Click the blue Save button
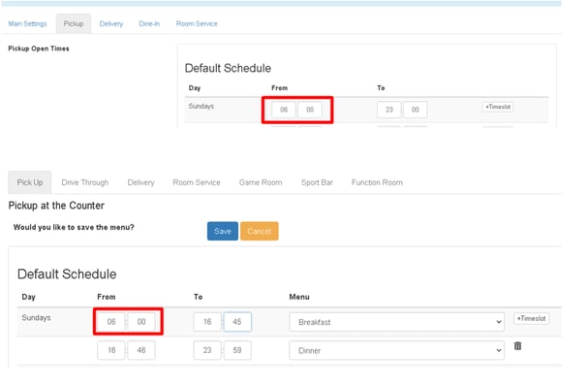 click(223, 231)
